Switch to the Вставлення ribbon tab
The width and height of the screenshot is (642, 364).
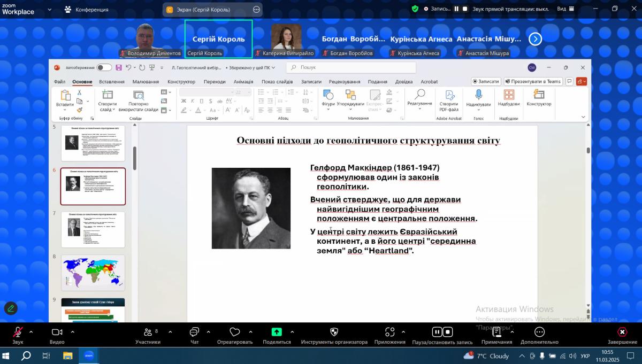click(x=112, y=82)
